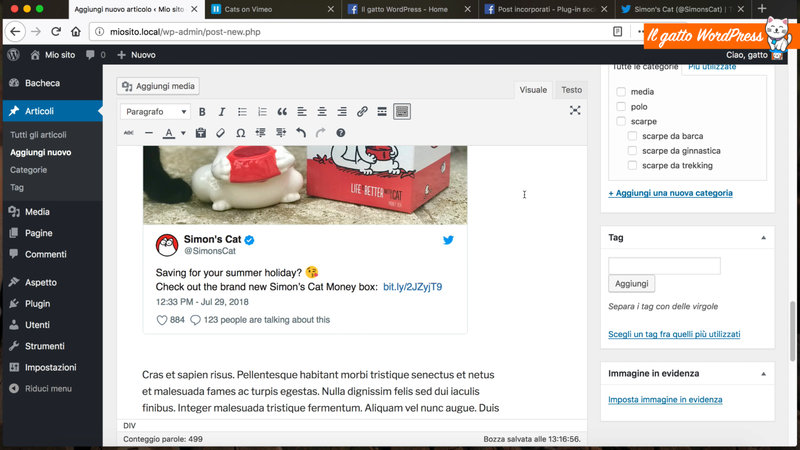Open Bacheca in admin sidebar

coord(42,83)
